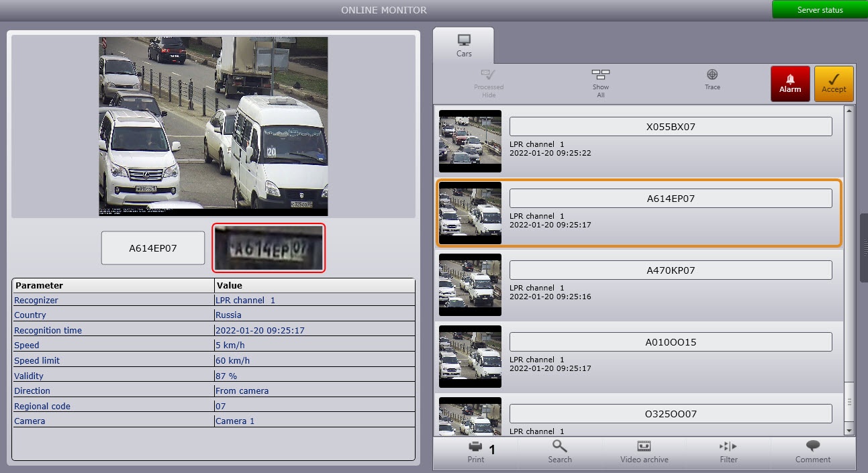Select the X055BX07 plate entry
This screenshot has height=473, width=868.
point(670,127)
